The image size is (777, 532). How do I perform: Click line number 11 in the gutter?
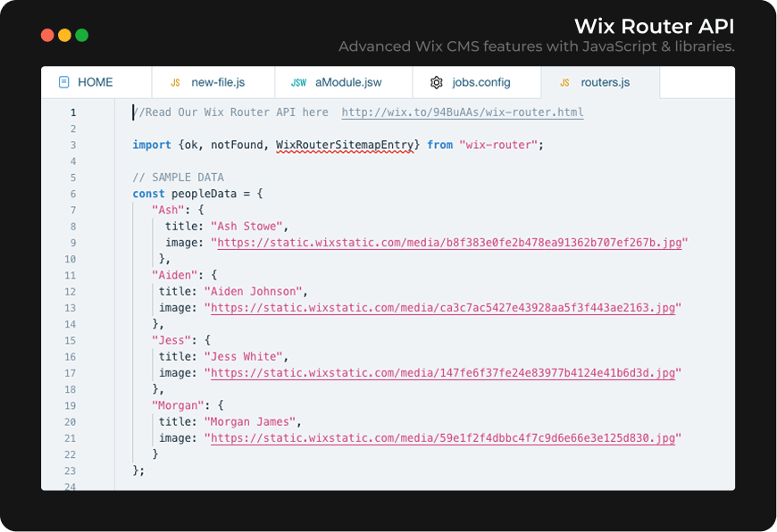coord(71,276)
